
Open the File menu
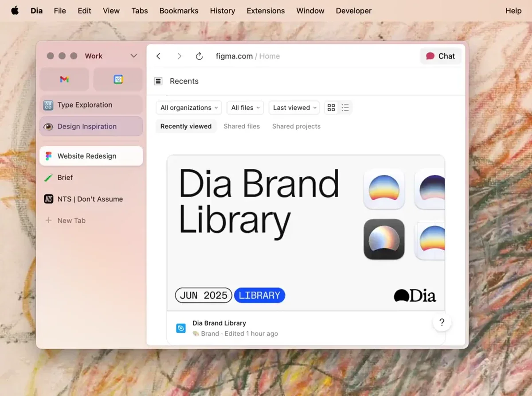(60, 11)
